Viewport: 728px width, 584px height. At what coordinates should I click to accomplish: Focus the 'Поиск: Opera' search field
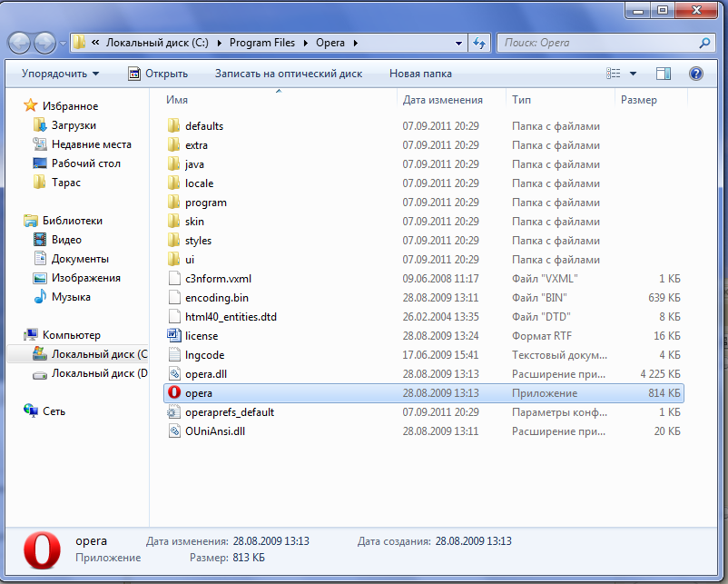coord(605,44)
